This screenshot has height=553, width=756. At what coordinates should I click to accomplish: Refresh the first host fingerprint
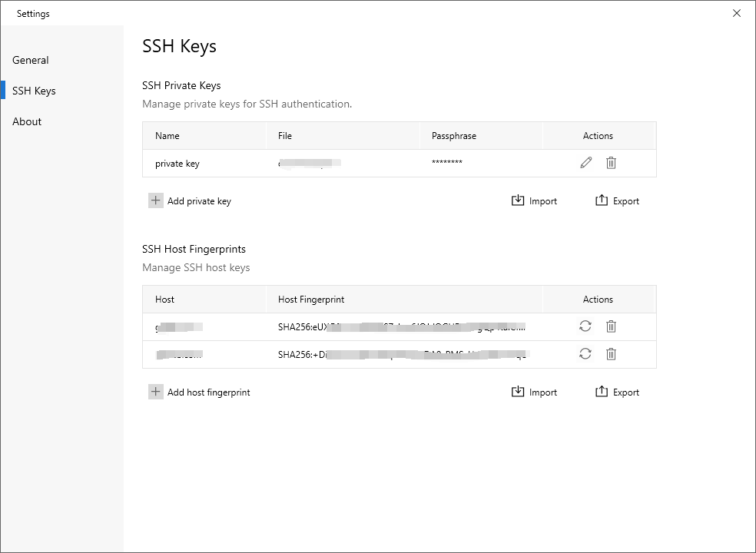click(x=585, y=326)
